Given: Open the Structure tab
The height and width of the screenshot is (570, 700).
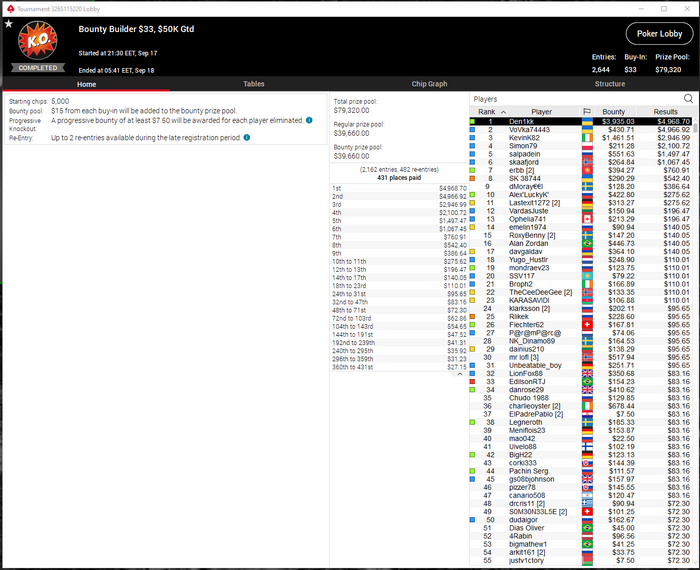Looking at the screenshot, I should point(609,84).
